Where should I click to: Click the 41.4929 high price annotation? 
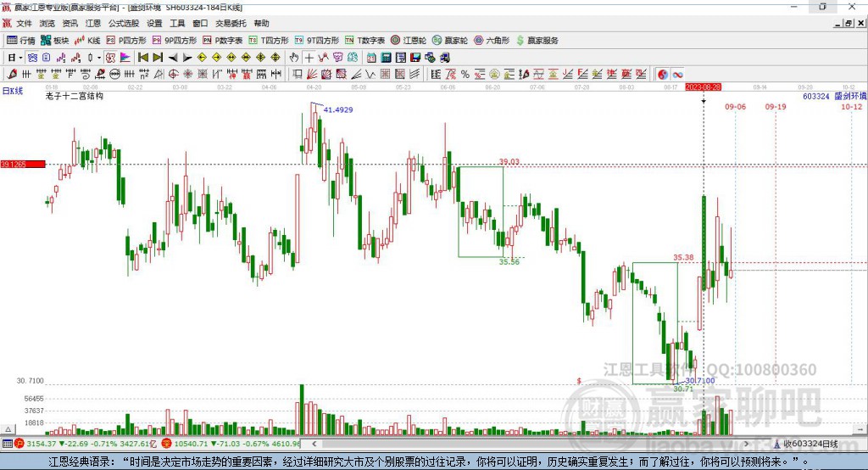337,109
